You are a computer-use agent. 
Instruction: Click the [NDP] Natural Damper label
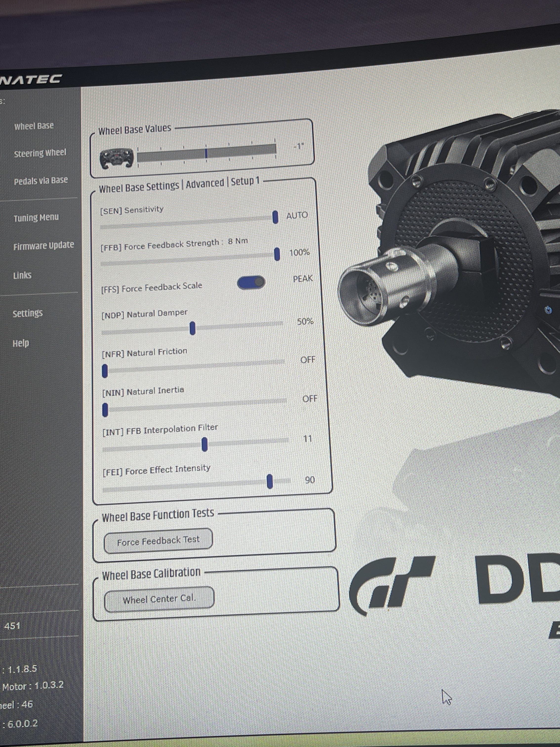tap(144, 314)
